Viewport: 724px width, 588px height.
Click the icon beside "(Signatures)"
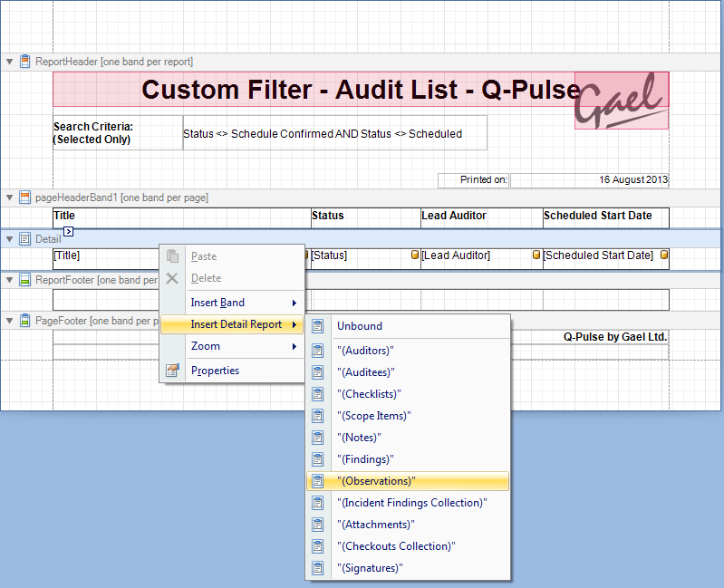pos(318,568)
